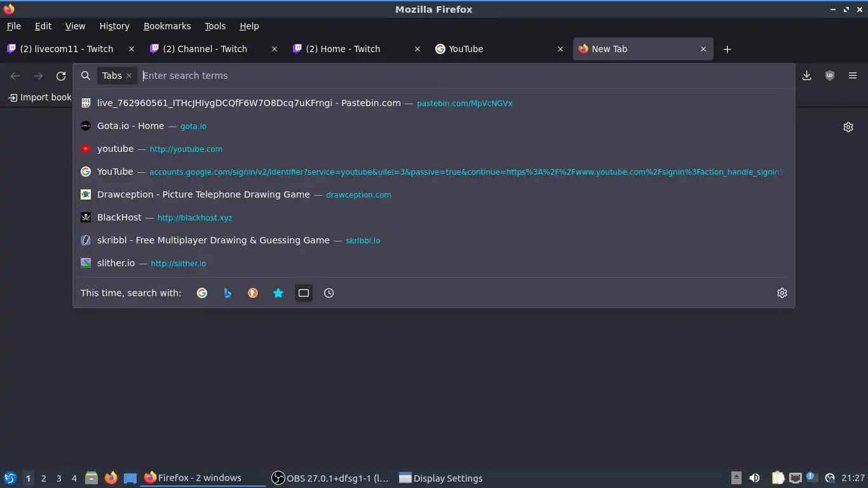Open the History menu
868x488 pixels.
114,26
